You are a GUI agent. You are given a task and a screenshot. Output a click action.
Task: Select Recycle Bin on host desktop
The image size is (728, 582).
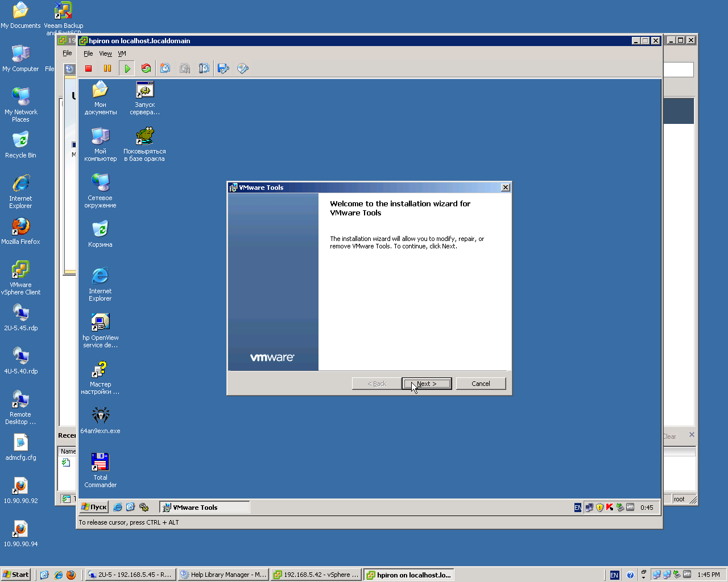tap(20, 145)
